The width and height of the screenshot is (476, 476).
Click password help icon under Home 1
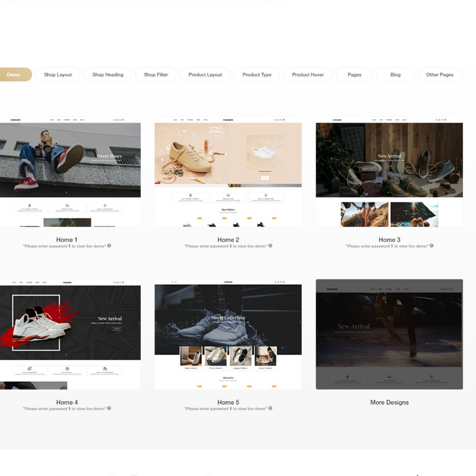[109, 245]
